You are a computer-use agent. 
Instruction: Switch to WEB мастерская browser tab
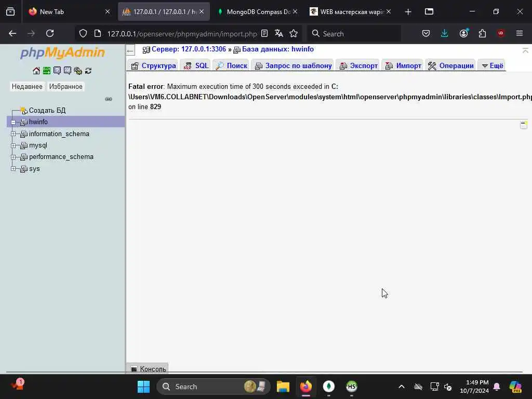(351, 11)
